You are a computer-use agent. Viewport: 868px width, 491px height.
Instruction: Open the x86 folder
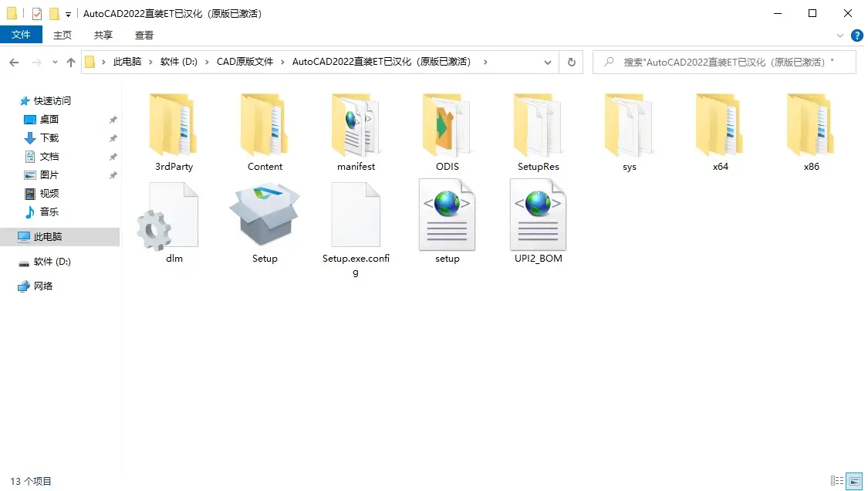pyautogui.click(x=812, y=133)
